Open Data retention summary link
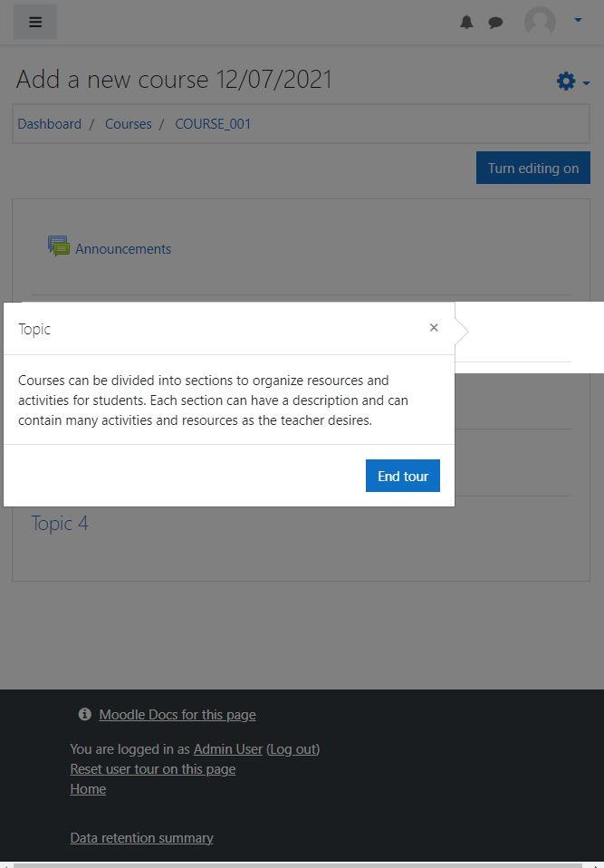The image size is (604, 868). pyautogui.click(x=141, y=838)
